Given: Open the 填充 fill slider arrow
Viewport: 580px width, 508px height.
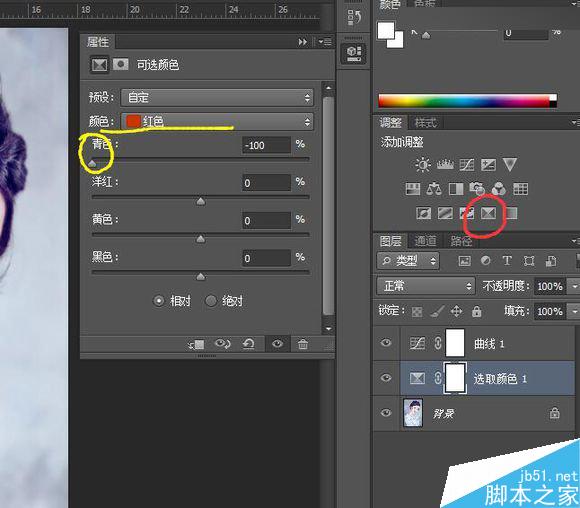Looking at the screenshot, I should pos(573,312).
